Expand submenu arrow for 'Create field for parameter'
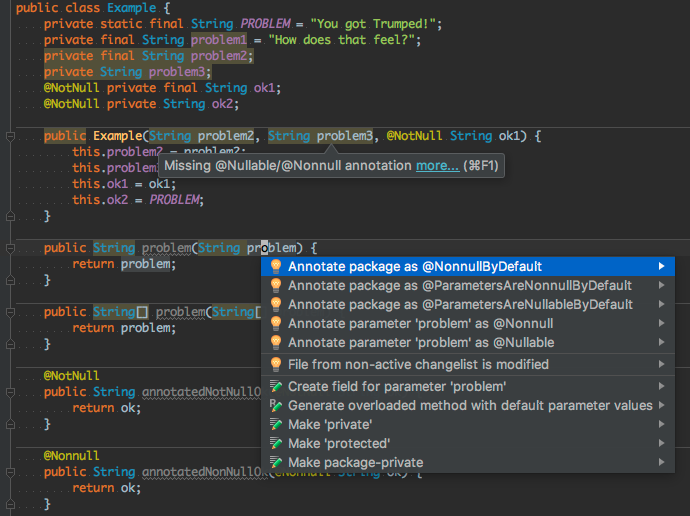The image size is (690, 516). click(661, 386)
